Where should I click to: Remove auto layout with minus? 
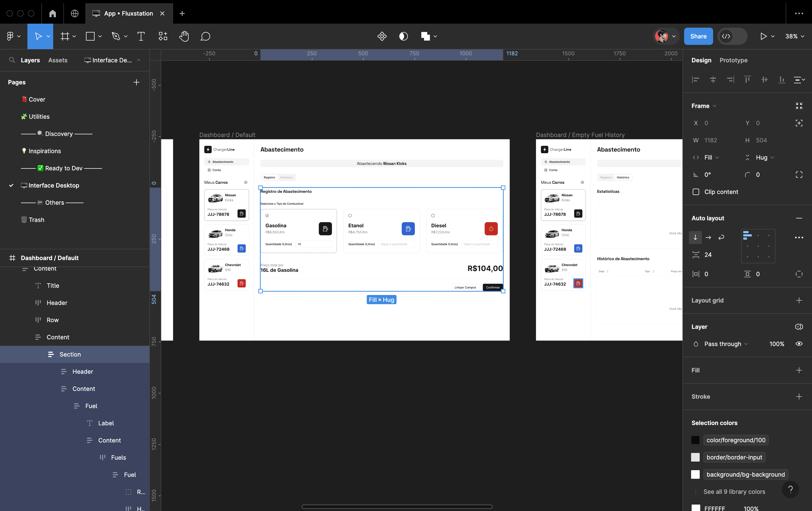tap(799, 218)
